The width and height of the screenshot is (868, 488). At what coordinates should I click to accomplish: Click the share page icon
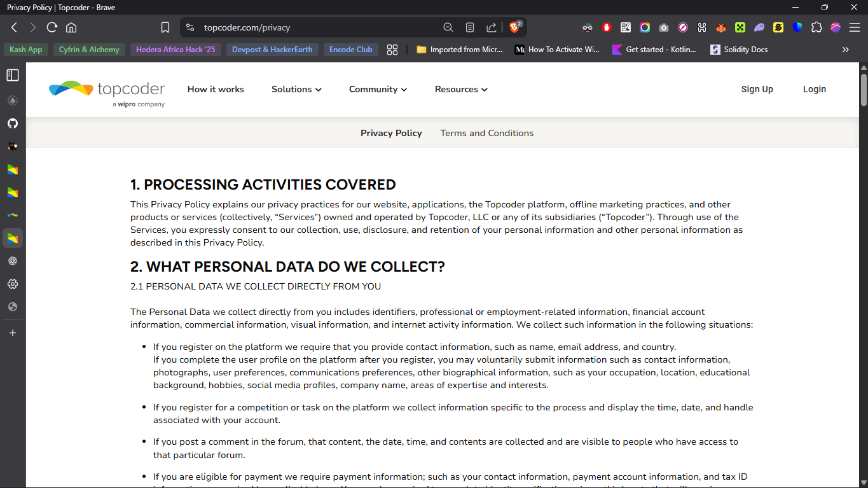(x=492, y=27)
